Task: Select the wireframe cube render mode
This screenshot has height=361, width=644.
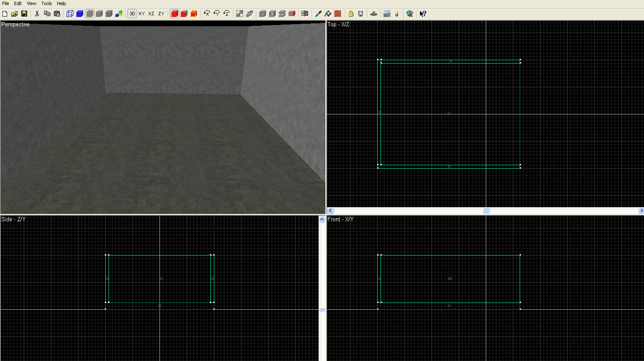Action: 70,14
